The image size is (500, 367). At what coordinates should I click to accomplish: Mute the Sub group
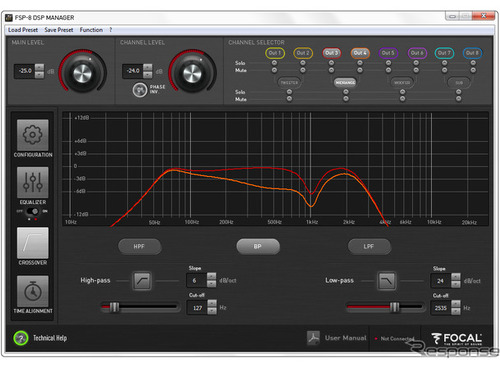459,99
